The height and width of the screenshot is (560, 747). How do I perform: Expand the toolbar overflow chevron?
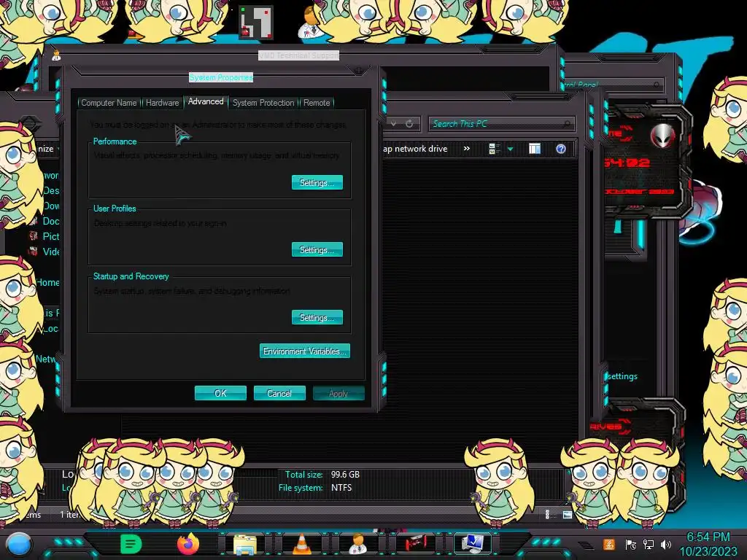[467, 149]
